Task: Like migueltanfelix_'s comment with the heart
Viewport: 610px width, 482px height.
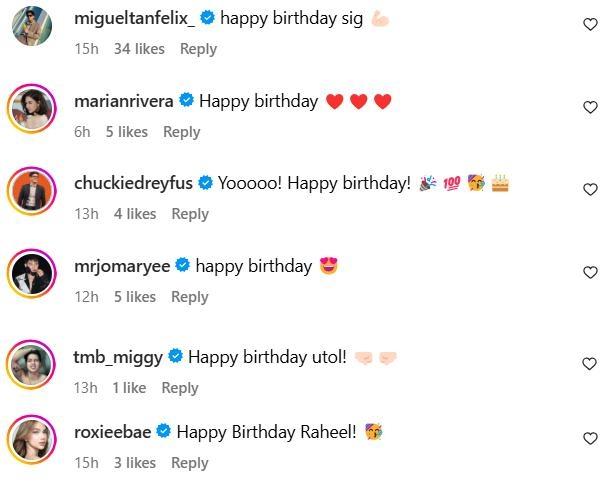Action: (590, 25)
